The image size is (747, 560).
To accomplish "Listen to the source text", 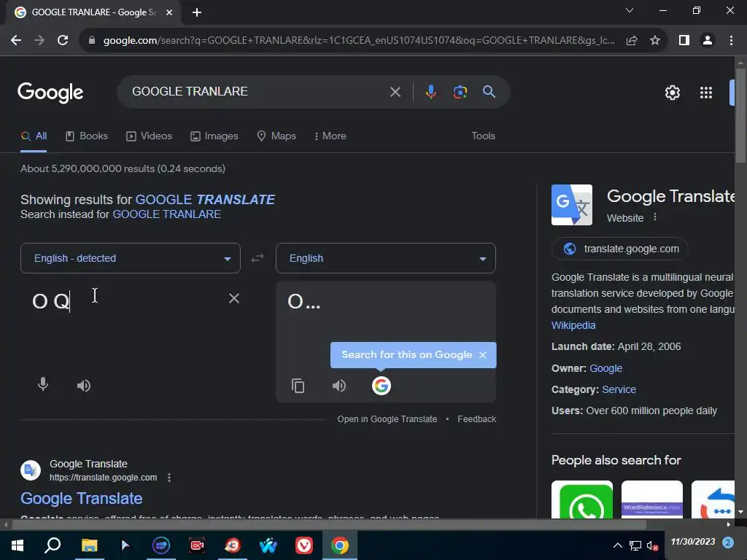I will pyautogui.click(x=84, y=385).
